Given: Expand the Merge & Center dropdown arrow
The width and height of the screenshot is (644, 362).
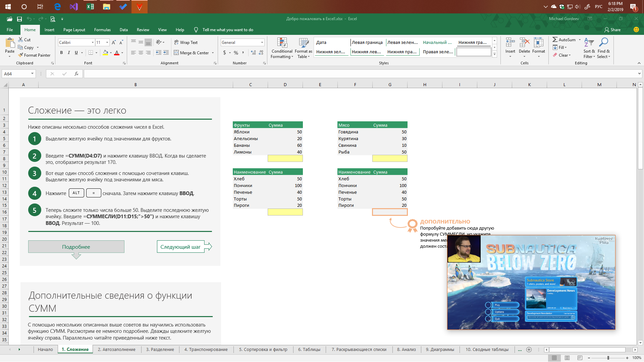Looking at the screenshot, I should tap(213, 53).
